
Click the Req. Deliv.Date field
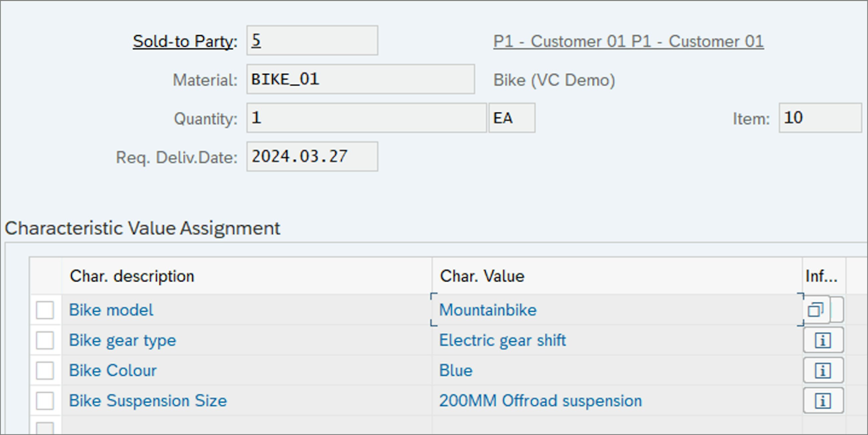point(312,157)
